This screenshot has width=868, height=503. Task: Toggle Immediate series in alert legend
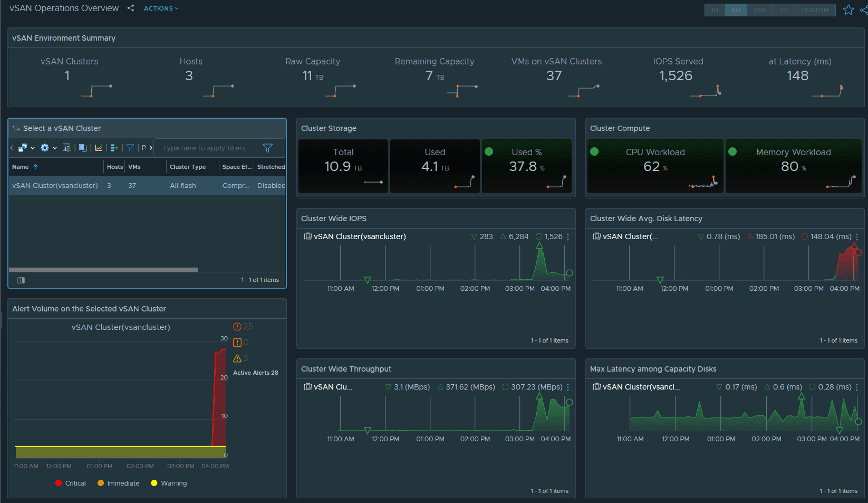tap(119, 483)
